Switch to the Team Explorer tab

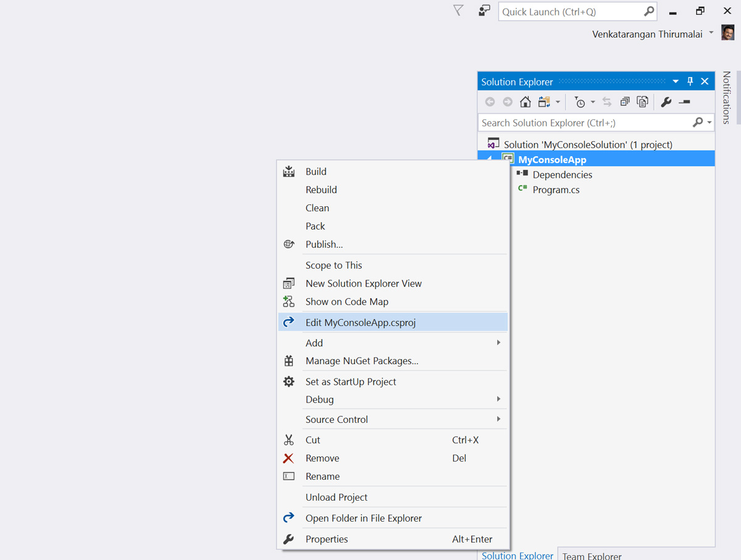(x=592, y=555)
